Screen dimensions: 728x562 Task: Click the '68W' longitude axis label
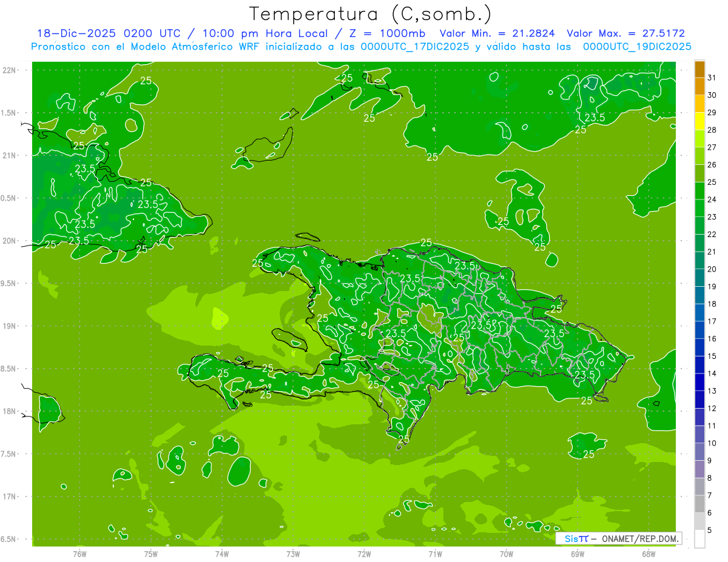649,554
